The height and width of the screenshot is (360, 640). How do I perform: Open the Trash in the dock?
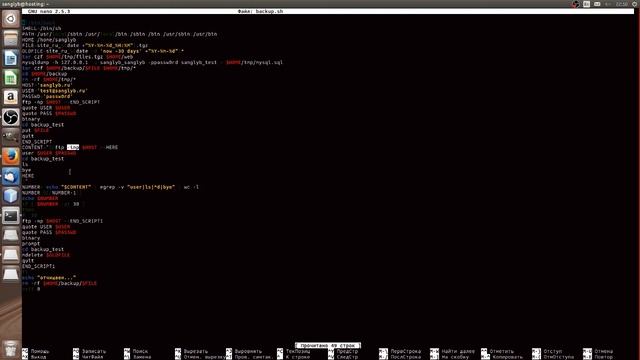tap(11, 349)
